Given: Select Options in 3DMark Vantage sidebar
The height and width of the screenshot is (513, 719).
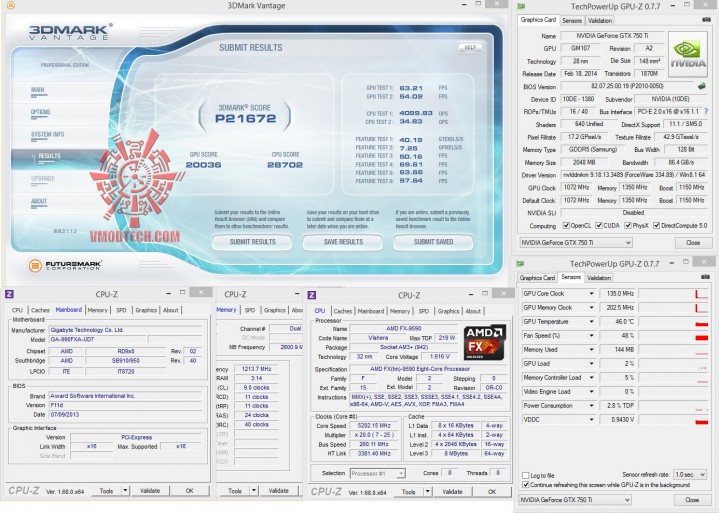Looking at the screenshot, I should click(40, 113).
